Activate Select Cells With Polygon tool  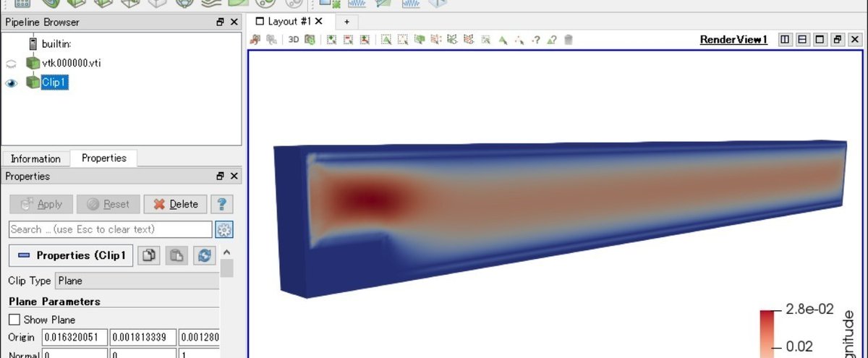click(x=453, y=40)
